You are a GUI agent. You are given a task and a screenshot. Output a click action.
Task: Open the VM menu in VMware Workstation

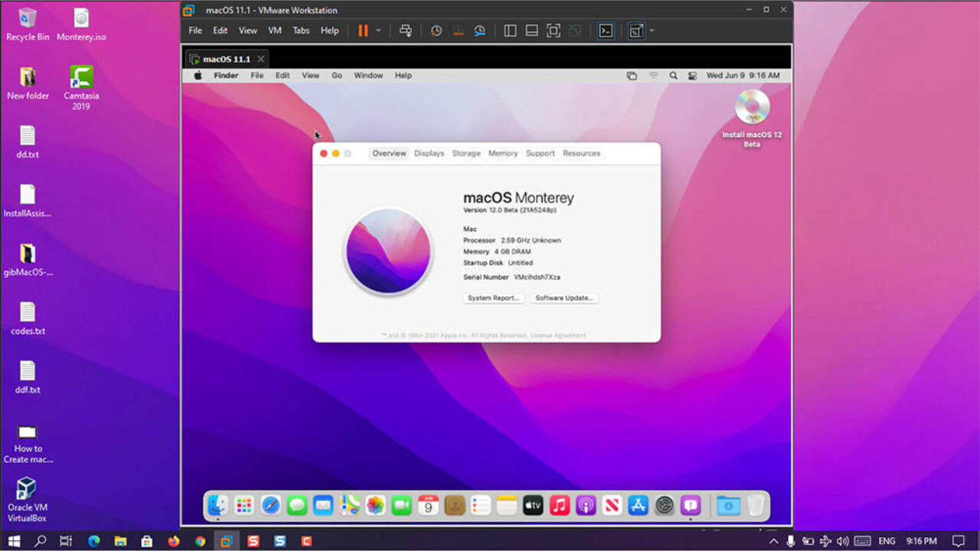coord(274,31)
